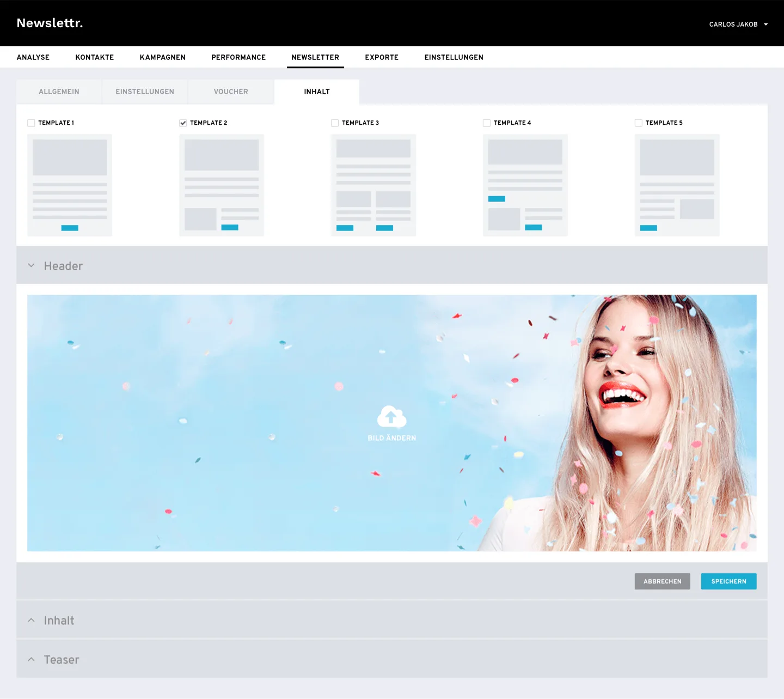The height and width of the screenshot is (699, 784).
Task: Select the Newsletter menu item
Action: pos(315,57)
